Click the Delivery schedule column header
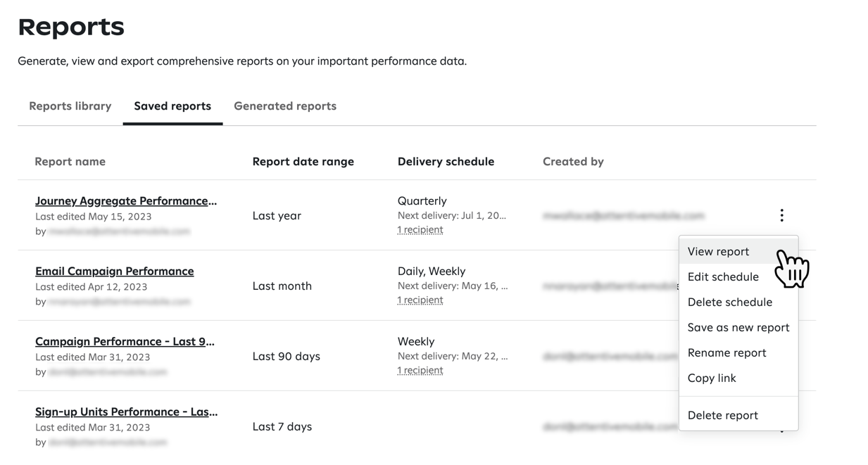Screen dimensions: 868x465 pyautogui.click(x=446, y=161)
